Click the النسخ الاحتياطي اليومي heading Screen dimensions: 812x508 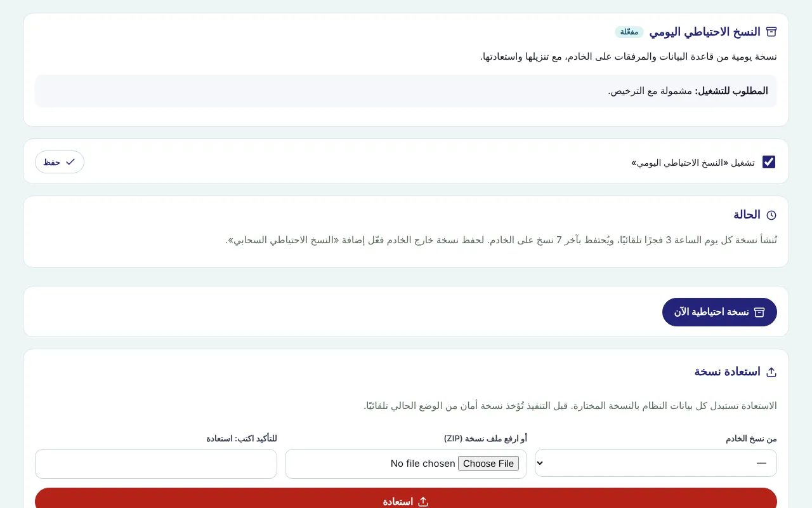[705, 32]
